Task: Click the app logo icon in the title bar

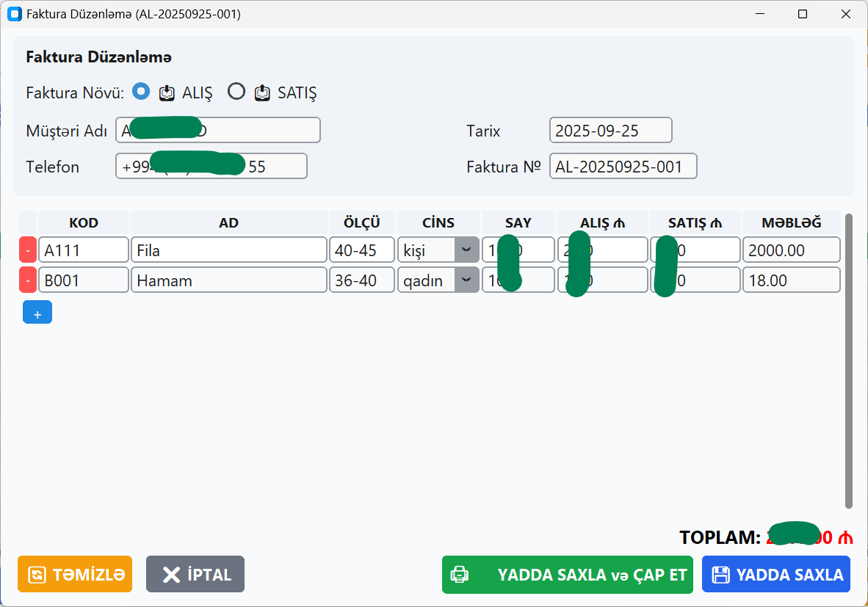Action: pos(14,13)
